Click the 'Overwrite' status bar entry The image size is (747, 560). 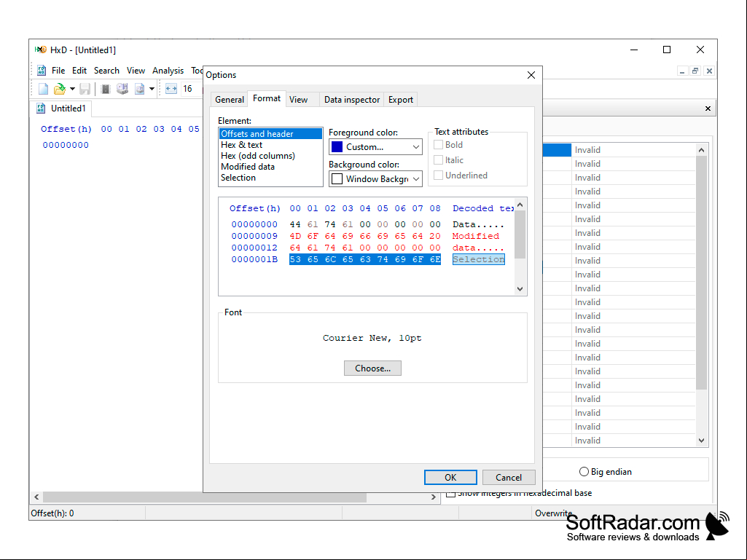(x=553, y=513)
